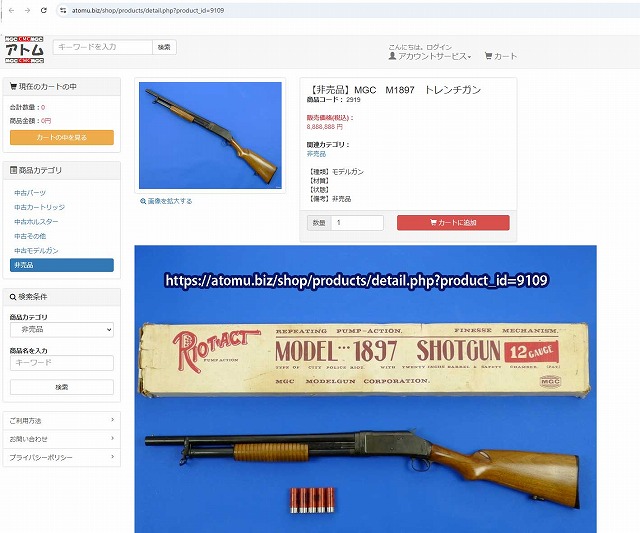Open アカウントサービス account dropdown

tap(430, 56)
